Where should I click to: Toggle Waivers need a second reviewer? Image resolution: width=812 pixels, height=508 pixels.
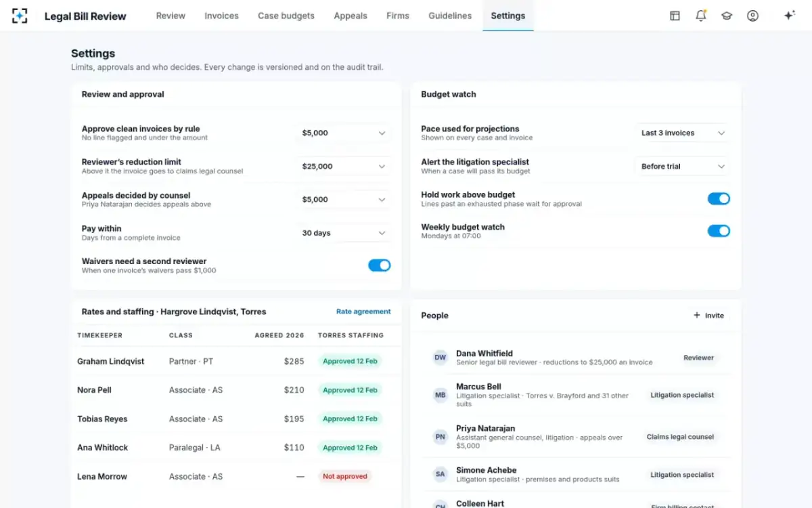click(x=380, y=266)
